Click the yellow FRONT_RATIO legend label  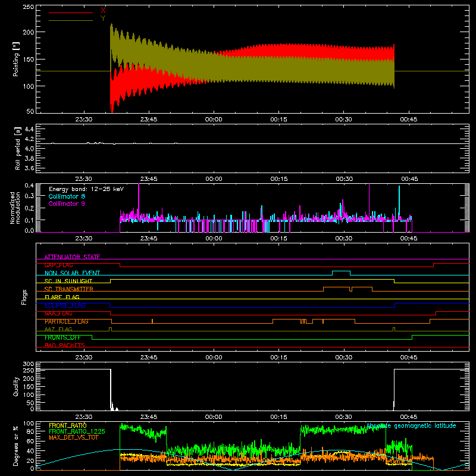[68, 425]
